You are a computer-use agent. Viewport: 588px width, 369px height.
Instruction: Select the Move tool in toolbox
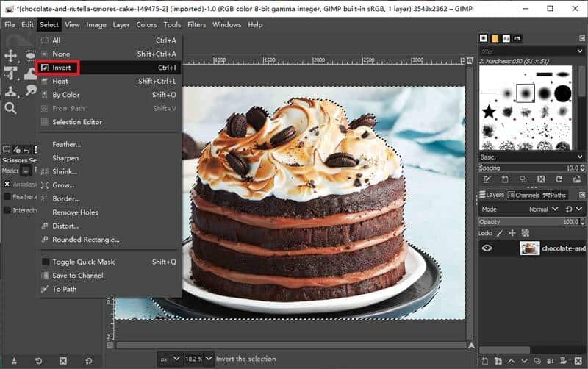tap(10, 56)
